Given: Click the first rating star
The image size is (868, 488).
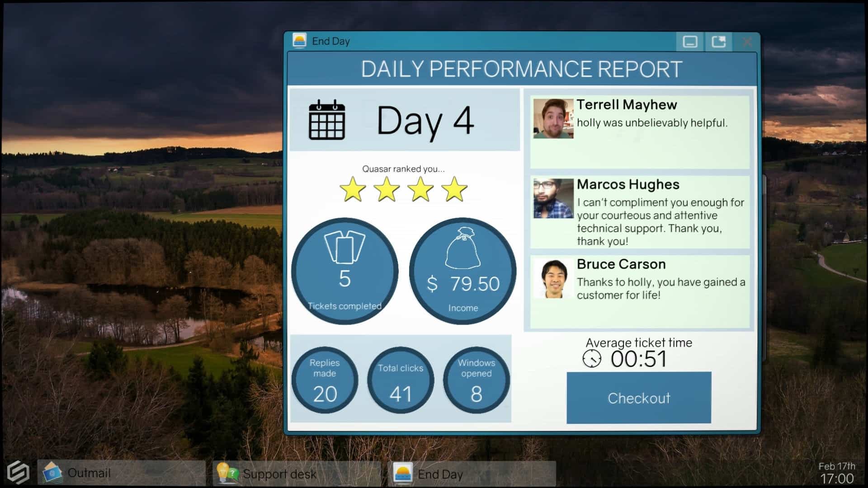Looking at the screenshot, I should click(x=353, y=189).
